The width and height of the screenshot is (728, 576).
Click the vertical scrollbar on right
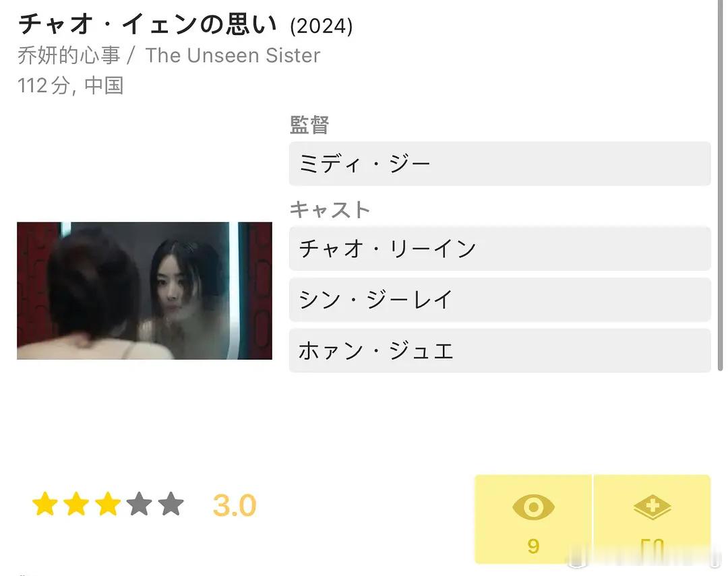pyautogui.click(x=720, y=186)
